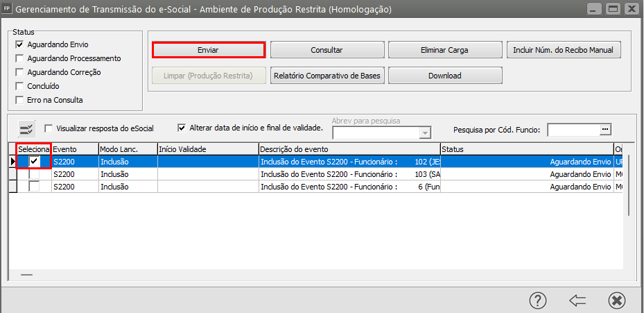Click the circled X exit icon
Viewport: 644px width, 313px height.
(616, 301)
